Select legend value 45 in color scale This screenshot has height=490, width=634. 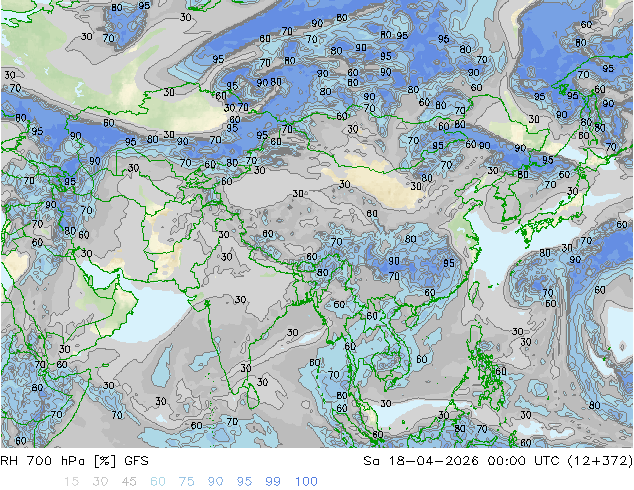pyautogui.click(x=129, y=482)
